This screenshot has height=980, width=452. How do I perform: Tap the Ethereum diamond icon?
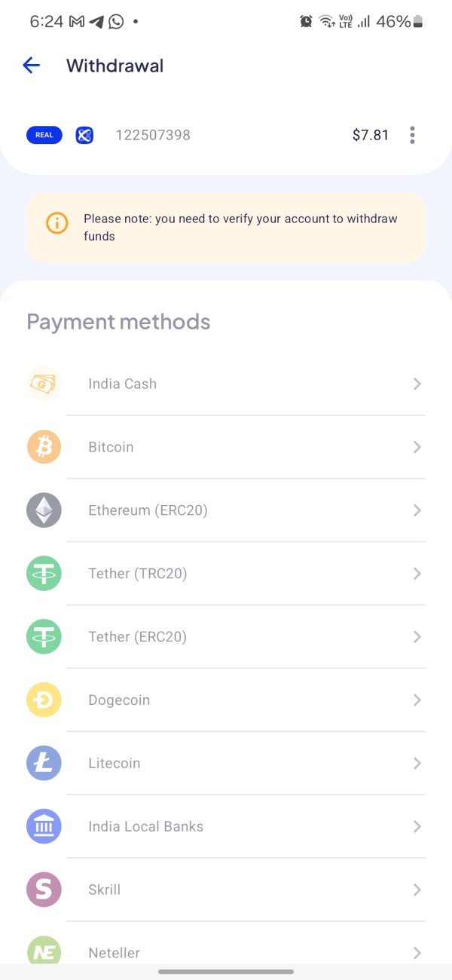click(44, 510)
